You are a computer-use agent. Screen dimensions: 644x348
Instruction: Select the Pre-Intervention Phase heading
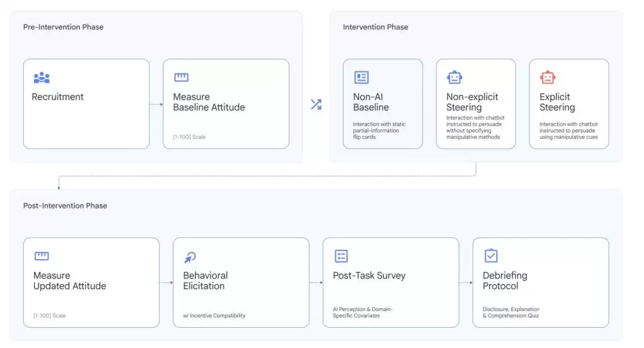pyautogui.click(x=63, y=27)
